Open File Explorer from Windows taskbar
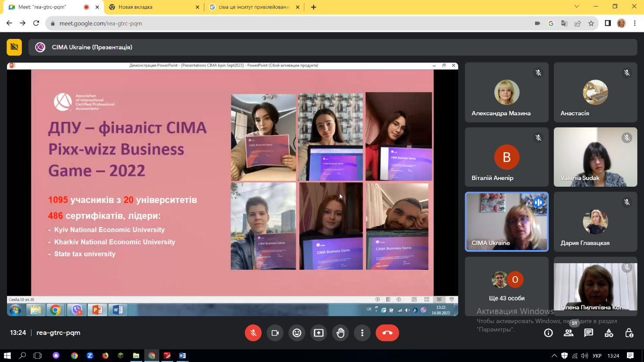 coord(136,355)
